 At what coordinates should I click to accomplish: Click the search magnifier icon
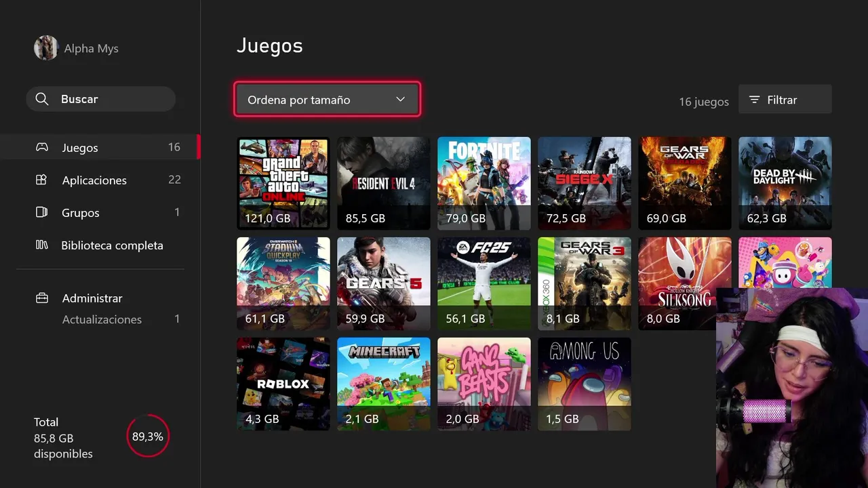[x=42, y=99]
